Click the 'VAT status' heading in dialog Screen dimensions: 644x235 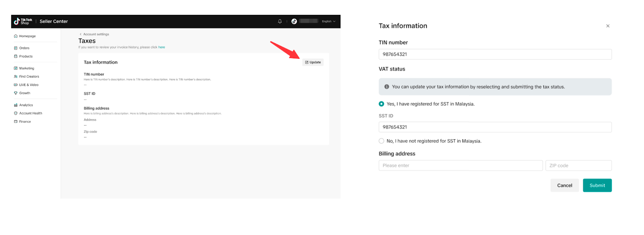[x=392, y=69]
